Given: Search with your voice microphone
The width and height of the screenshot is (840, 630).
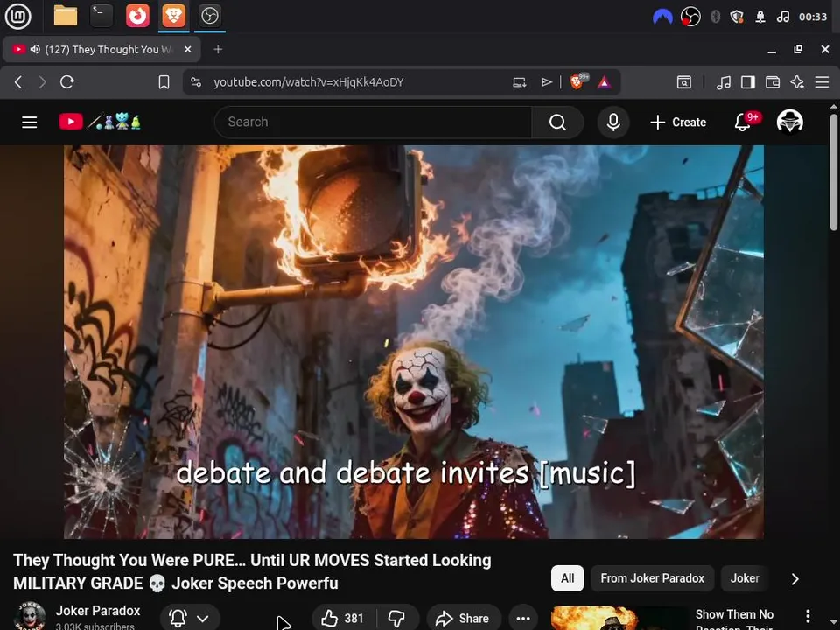Looking at the screenshot, I should [613, 122].
